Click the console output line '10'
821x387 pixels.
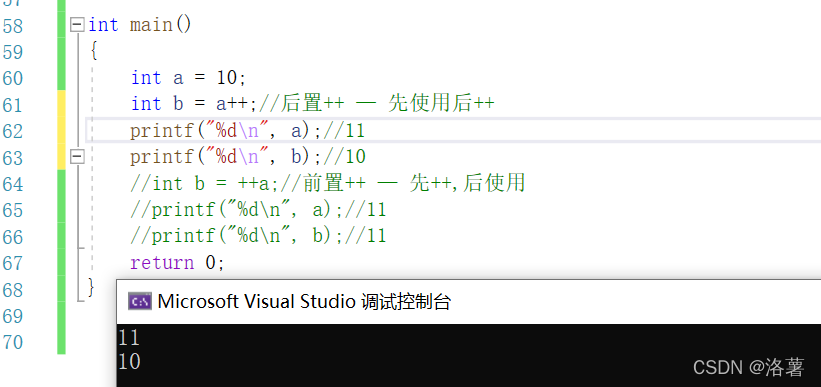point(129,362)
